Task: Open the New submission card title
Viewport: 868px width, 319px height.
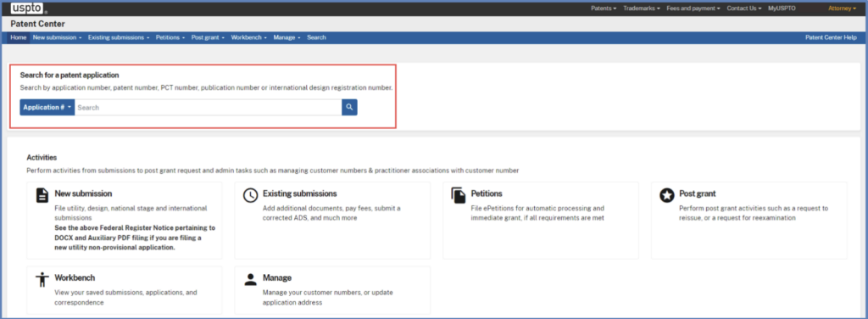Action: pos(83,193)
